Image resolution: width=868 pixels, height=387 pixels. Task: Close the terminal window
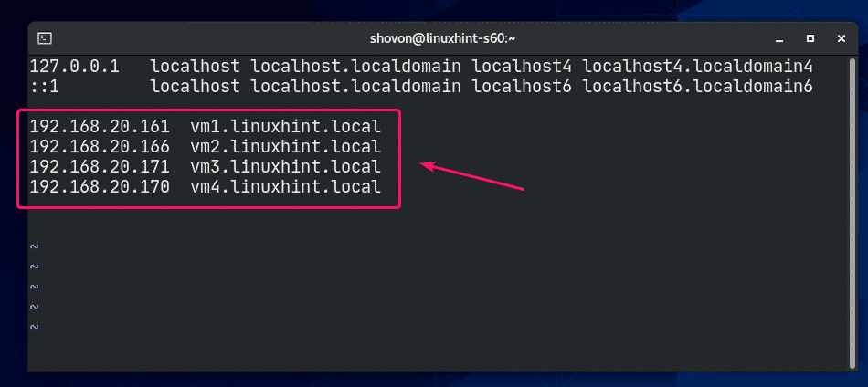(x=842, y=38)
